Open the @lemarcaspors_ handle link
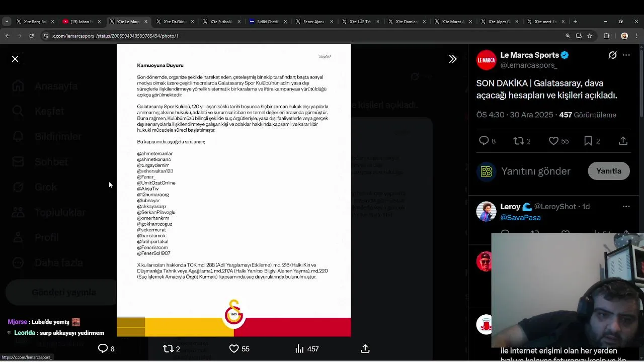The height and width of the screenshot is (362, 644). point(529,65)
